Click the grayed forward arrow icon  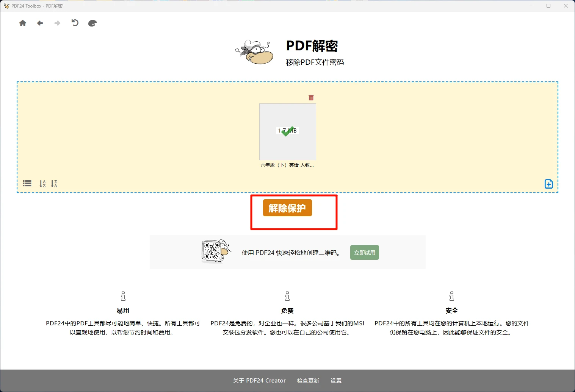click(57, 23)
